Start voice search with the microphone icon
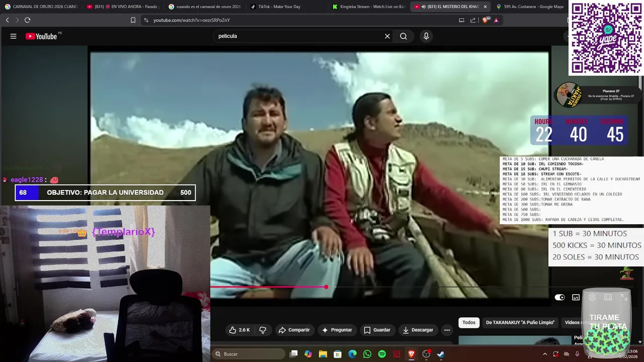Screen dimensions: 644x362 tap(426, 36)
